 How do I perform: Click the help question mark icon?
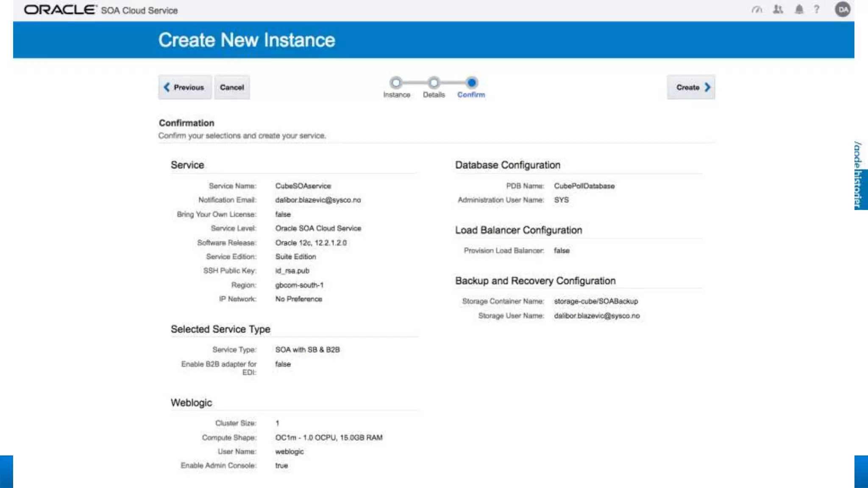click(x=817, y=9)
